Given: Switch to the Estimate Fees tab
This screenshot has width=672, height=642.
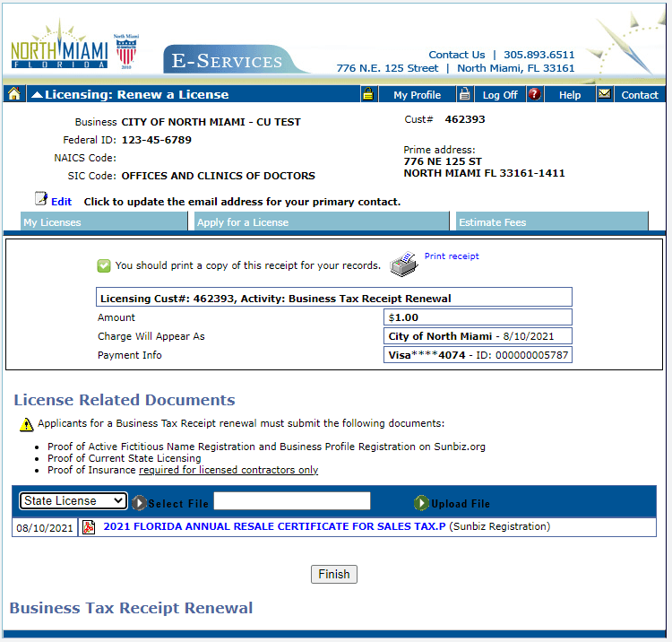Looking at the screenshot, I should click(x=552, y=221).
